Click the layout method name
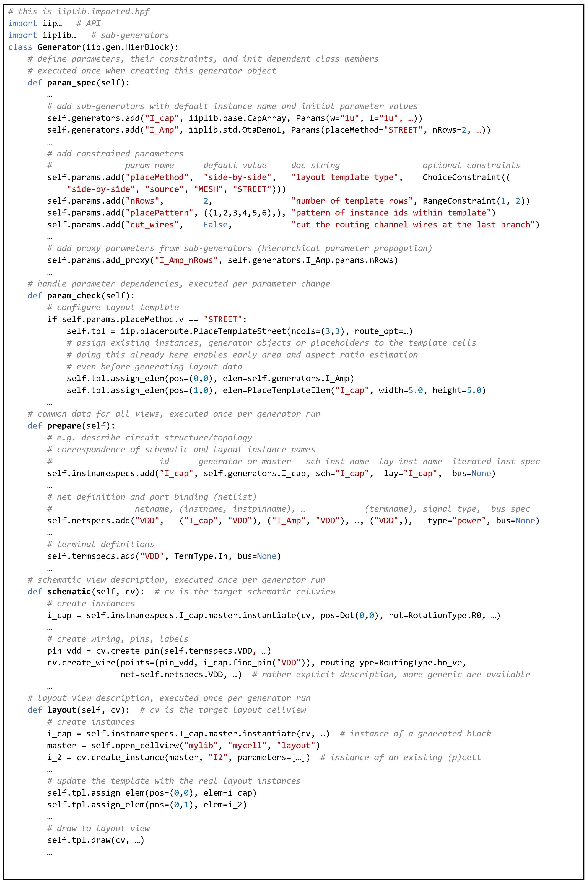Image resolution: width=588 pixels, height=884 pixels. tap(62, 710)
